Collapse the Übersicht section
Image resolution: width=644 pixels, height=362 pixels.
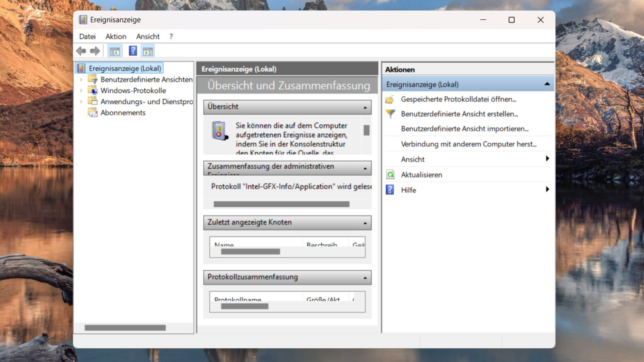click(x=365, y=107)
